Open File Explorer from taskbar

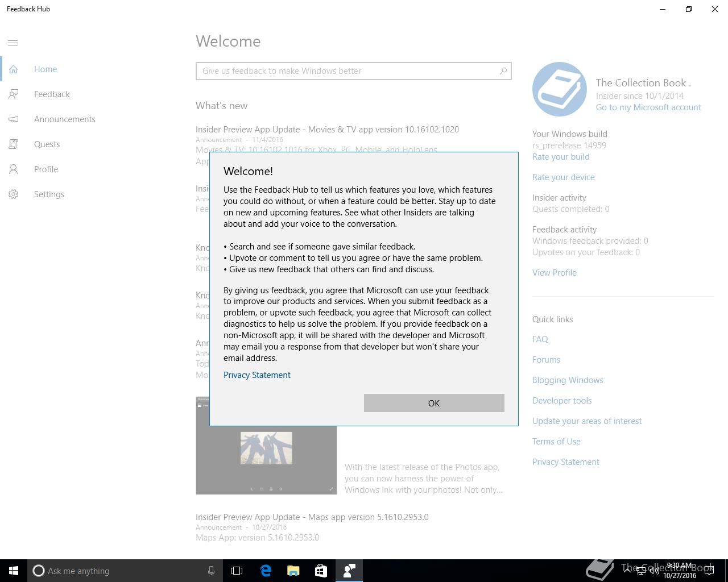pos(293,571)
